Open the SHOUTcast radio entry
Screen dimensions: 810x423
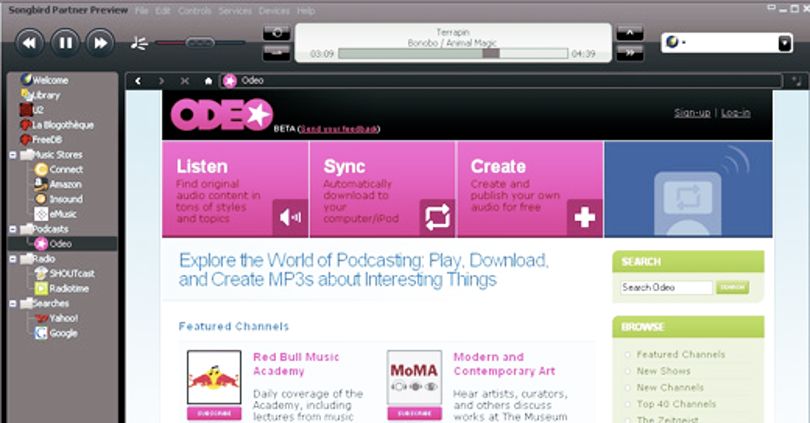click(64, 273)
